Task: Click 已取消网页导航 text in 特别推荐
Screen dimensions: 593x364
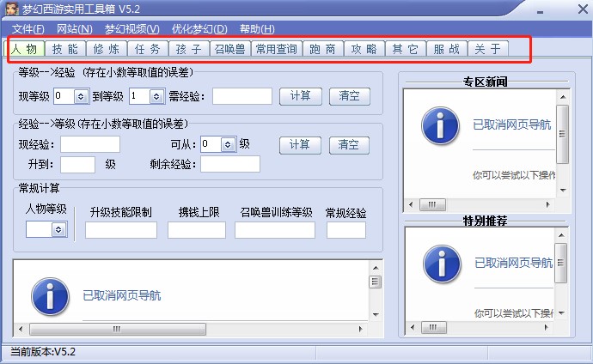Action: tap(514, 263)
